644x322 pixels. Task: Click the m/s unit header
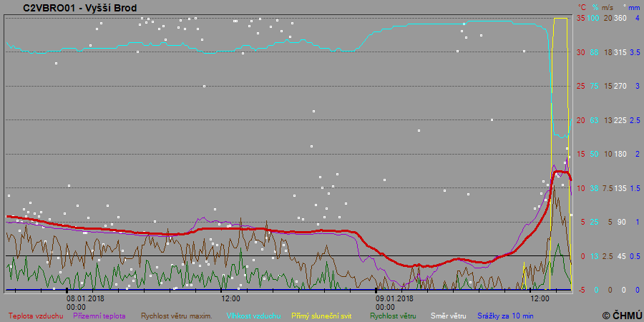tap(608, 7)
